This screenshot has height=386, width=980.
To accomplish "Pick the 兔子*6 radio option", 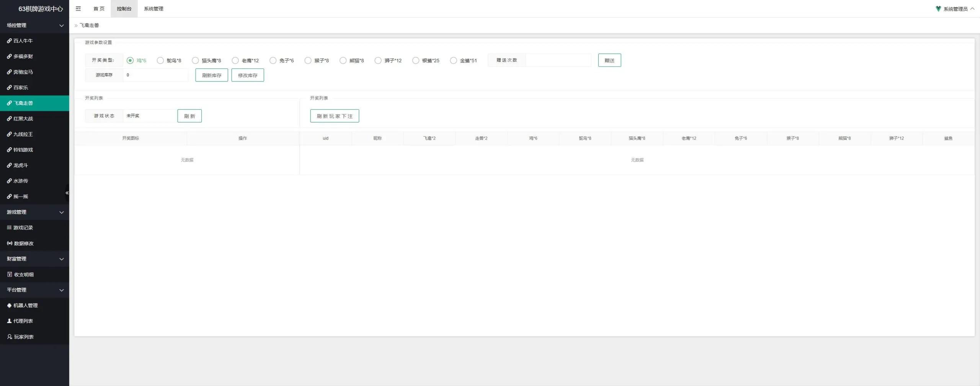I will pos(273,60).
